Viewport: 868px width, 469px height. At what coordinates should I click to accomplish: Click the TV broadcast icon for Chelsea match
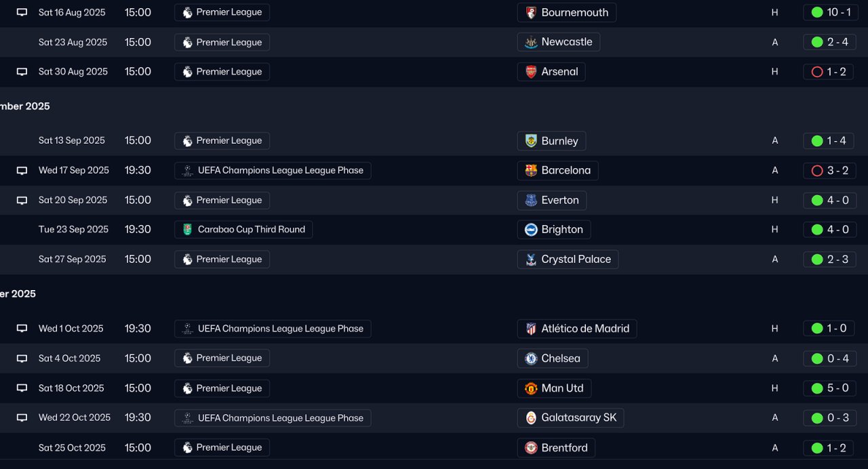click(22, 359)
